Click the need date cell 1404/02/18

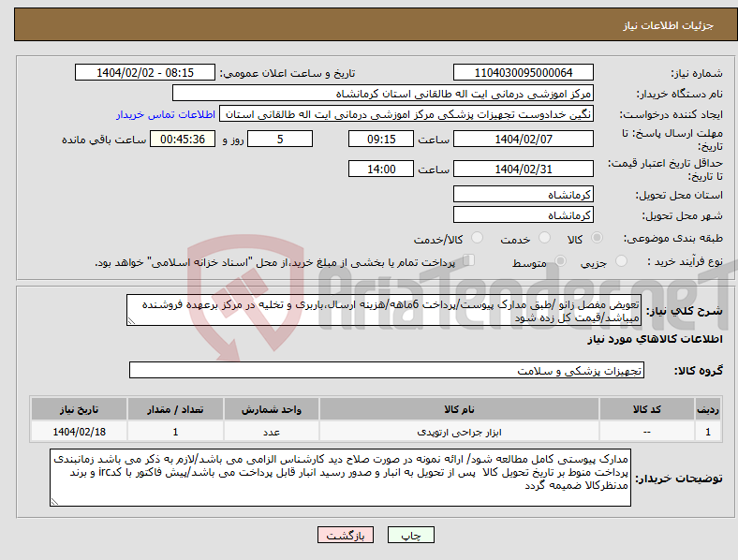pos(79,432)
